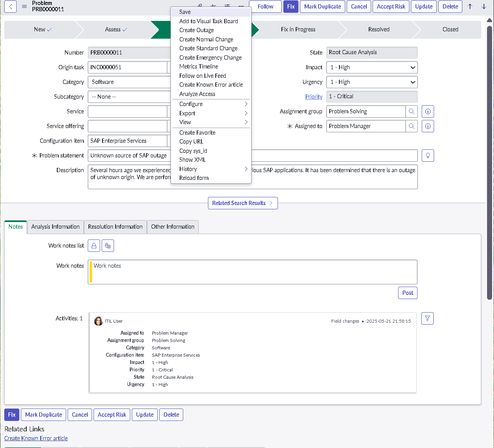Open the attachments paperclip icon
Screen dimensions: 494x448
pos(199,5)
